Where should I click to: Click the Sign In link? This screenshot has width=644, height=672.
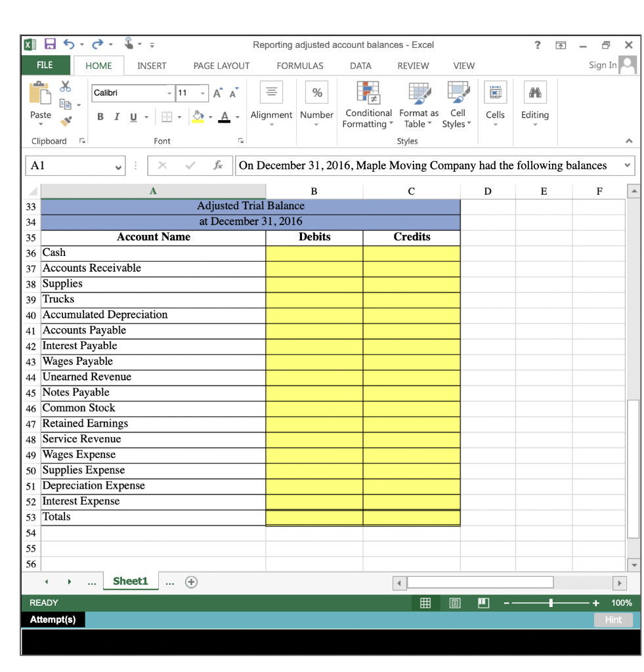(602, 65)
